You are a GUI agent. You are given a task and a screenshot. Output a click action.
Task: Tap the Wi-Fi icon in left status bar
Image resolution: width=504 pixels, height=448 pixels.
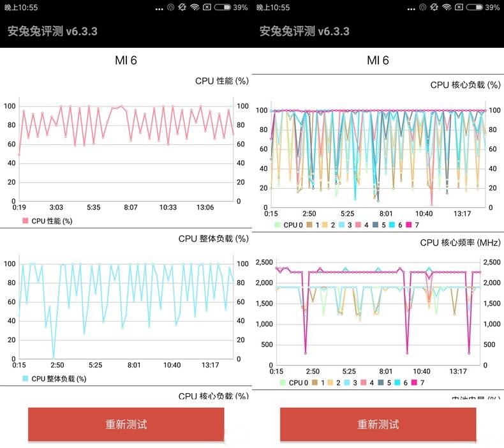195,8
